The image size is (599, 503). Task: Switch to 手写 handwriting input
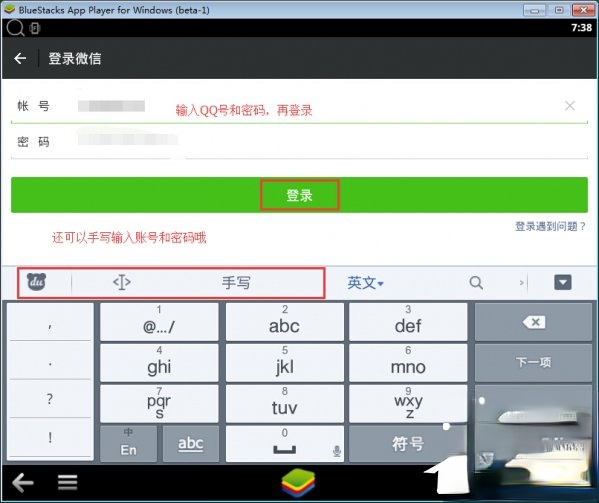click(x=236, y=283)
